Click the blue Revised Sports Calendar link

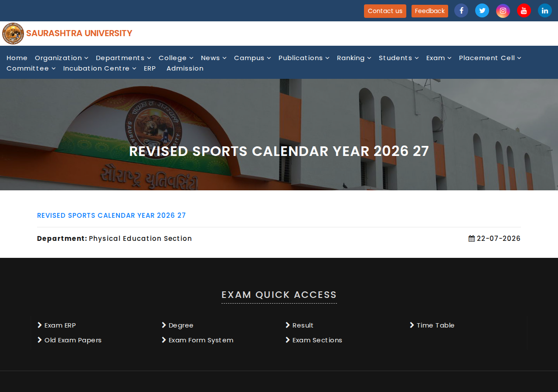pos(112,216)
